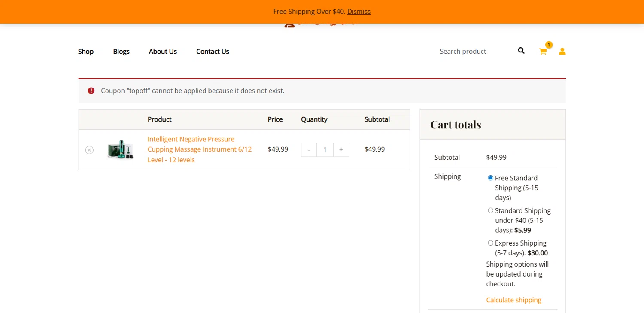Go to the About Us page
This screenshot has width=644, height=313.
point(163,51)
